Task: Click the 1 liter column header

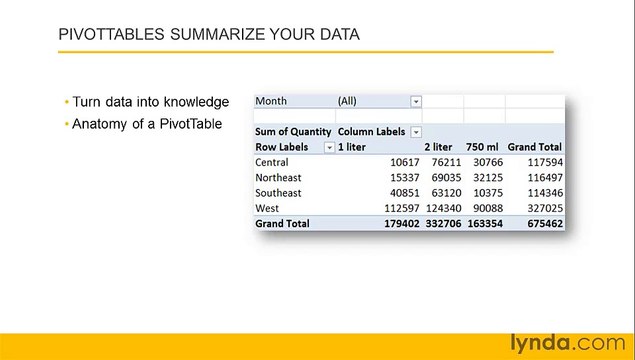Action: click(352, 147)
